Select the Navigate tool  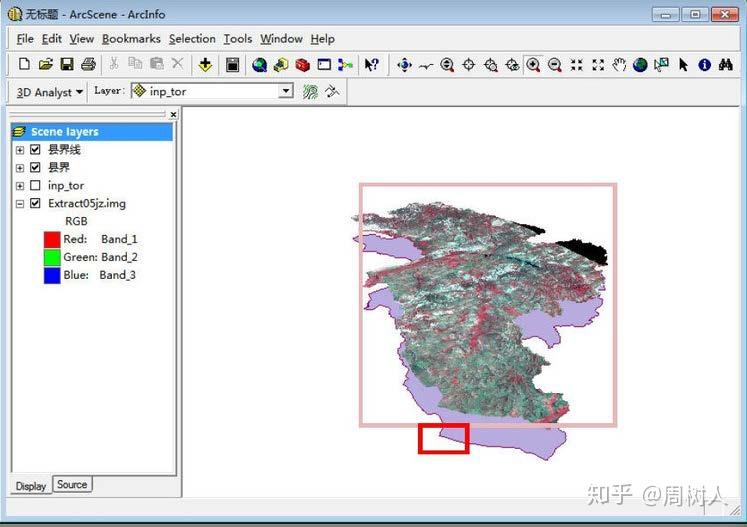coord(404,65)
